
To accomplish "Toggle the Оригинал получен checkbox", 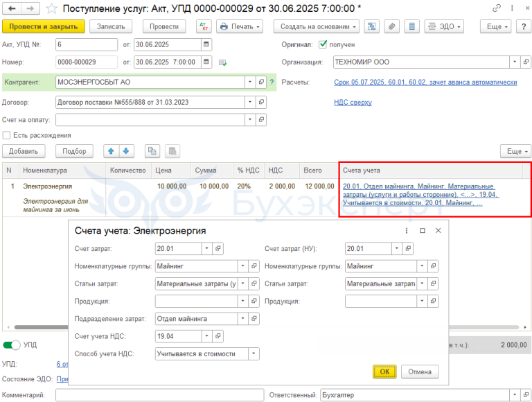I will point(323,44).
